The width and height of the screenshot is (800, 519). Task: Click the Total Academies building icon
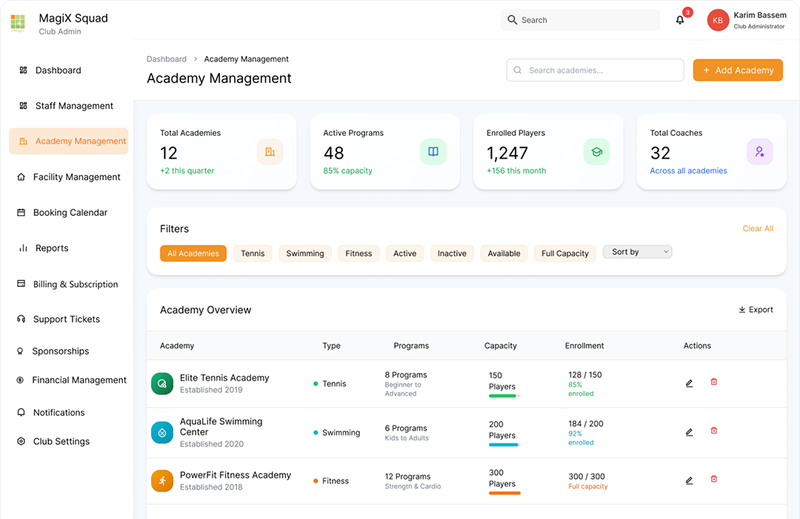pyautogui.click(x=270, y=152)
